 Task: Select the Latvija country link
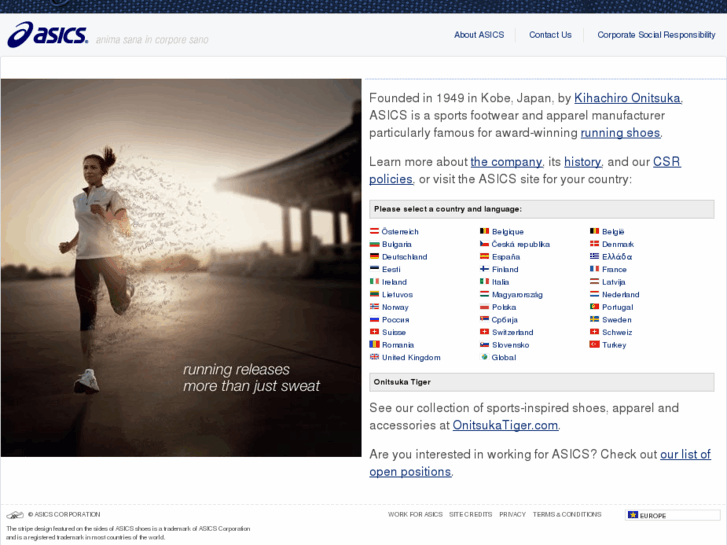pos(613,282)
